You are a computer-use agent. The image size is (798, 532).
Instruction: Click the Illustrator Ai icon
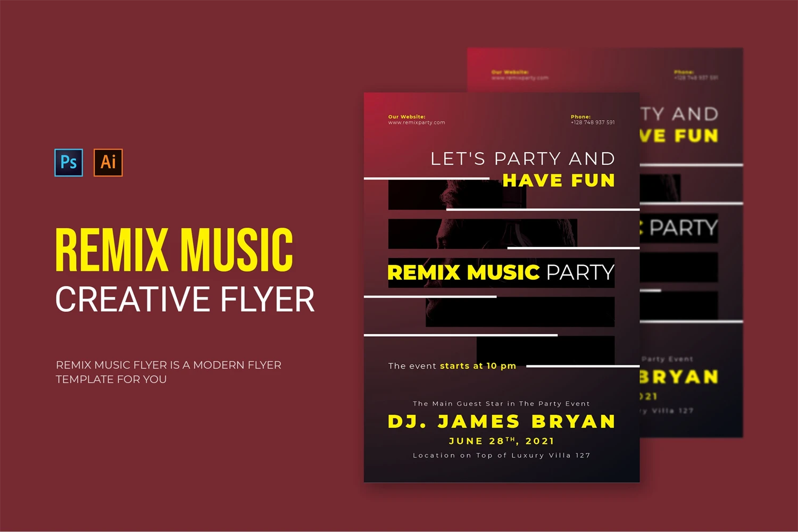[x=108, y=162]
